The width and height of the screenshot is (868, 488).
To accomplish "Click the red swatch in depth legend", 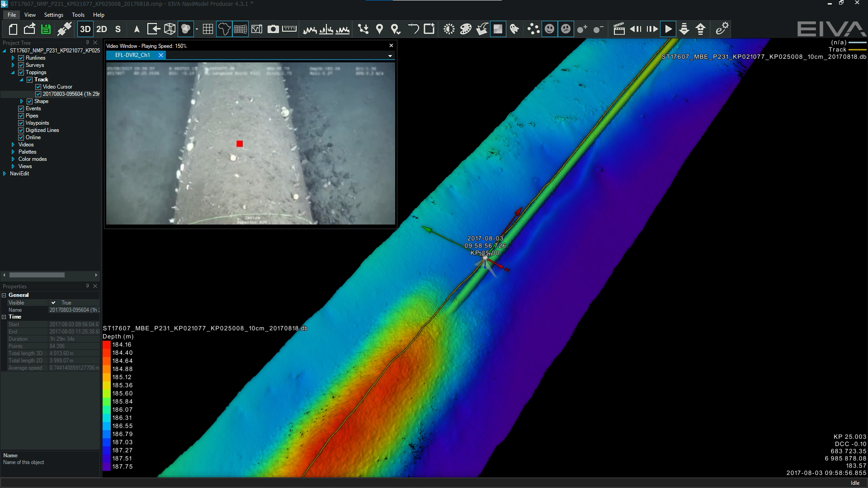I will click(107, 345).
